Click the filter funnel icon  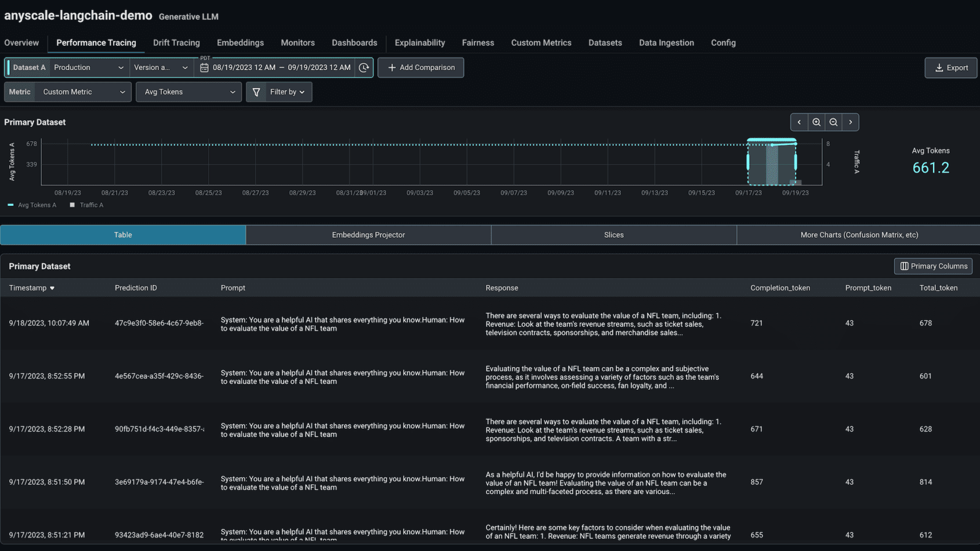click(256, 92)
